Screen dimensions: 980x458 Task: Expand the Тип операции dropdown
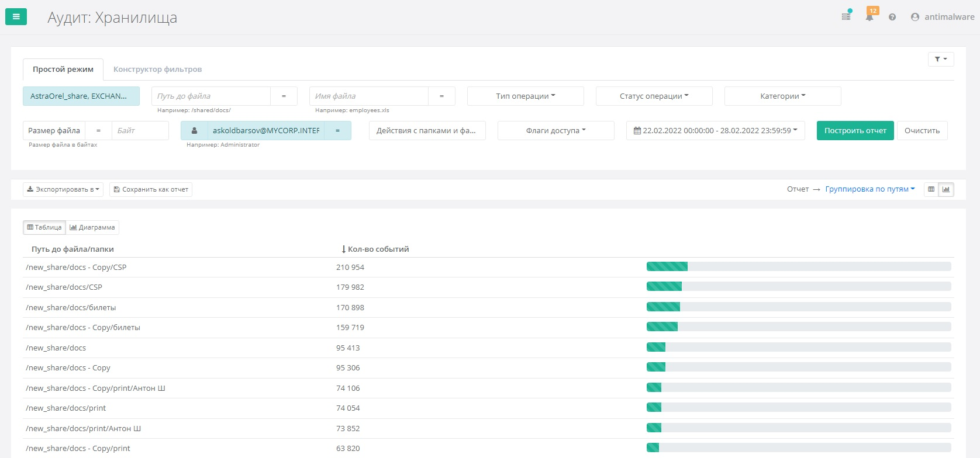[525, 96]
